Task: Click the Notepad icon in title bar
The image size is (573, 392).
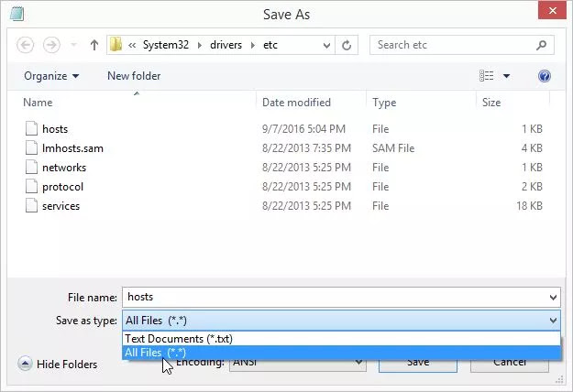Action: click(17, 14)
